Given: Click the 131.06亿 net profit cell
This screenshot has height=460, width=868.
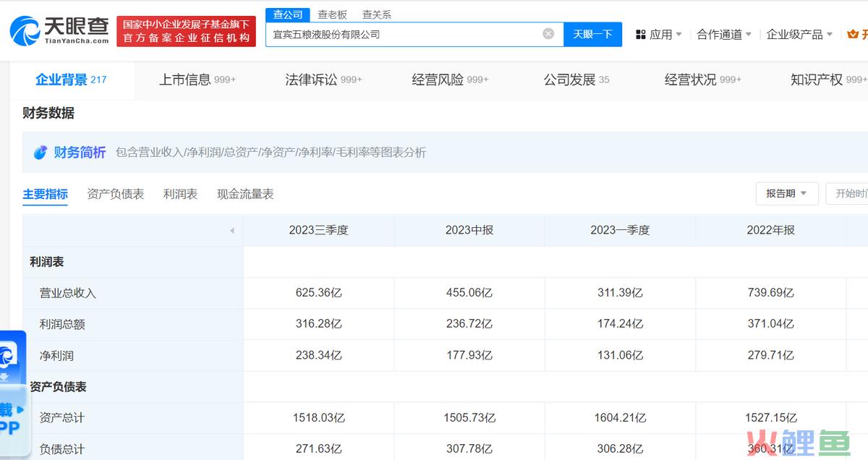Looking at the screenshot, I should [x=620, y=355].
